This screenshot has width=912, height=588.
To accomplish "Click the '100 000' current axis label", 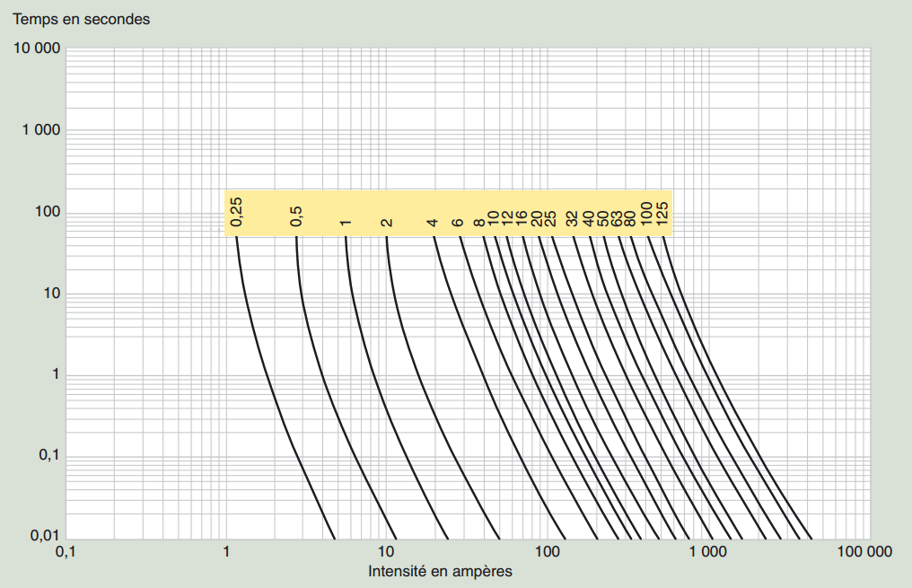I will [x=864, y=552].
